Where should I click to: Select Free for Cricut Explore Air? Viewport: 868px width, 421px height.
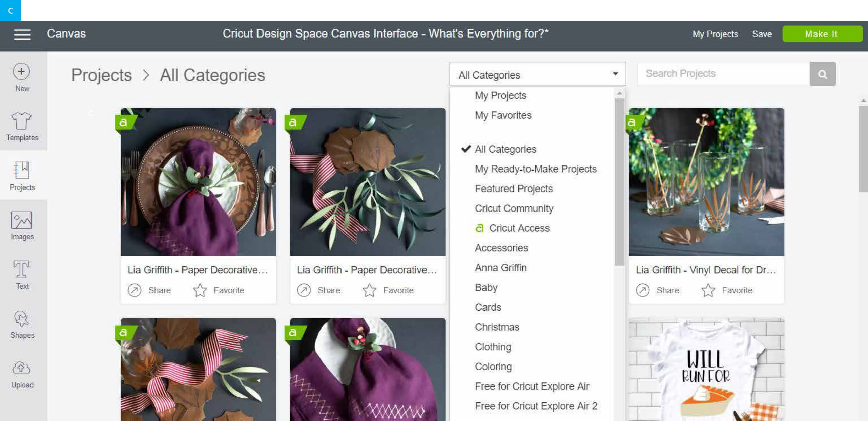pos(532,386)
